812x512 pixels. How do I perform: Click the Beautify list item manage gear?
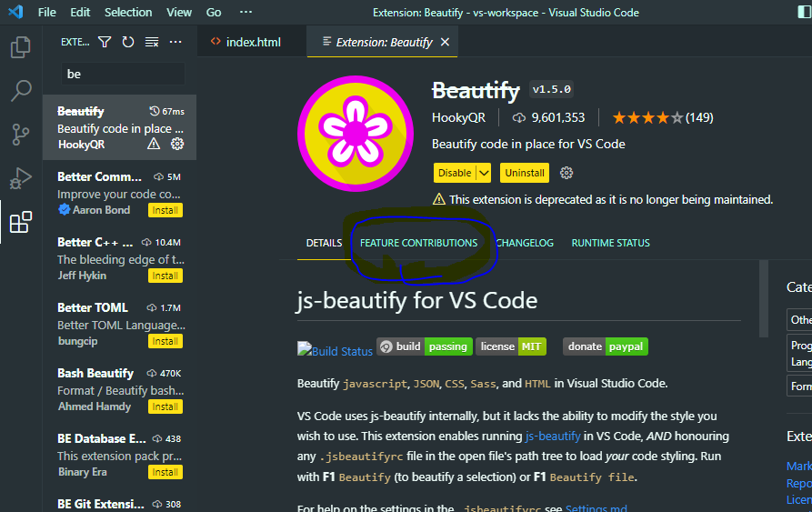177,144
